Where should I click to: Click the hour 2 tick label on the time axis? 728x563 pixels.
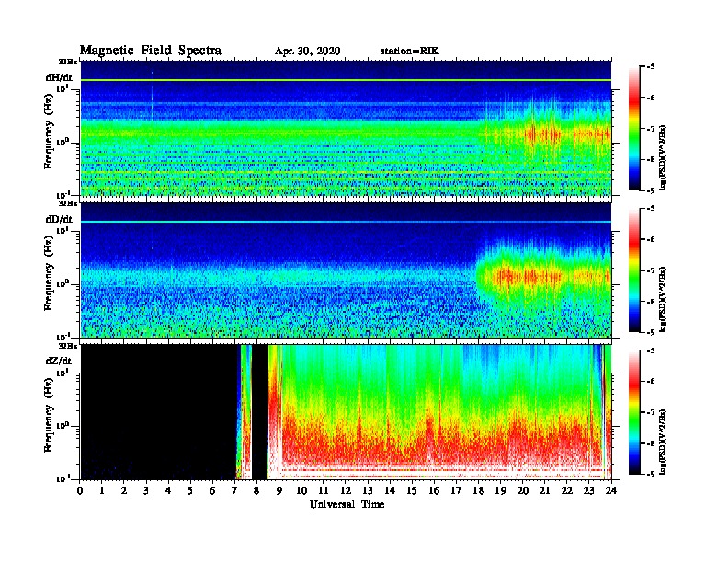(x=124, y=490)
